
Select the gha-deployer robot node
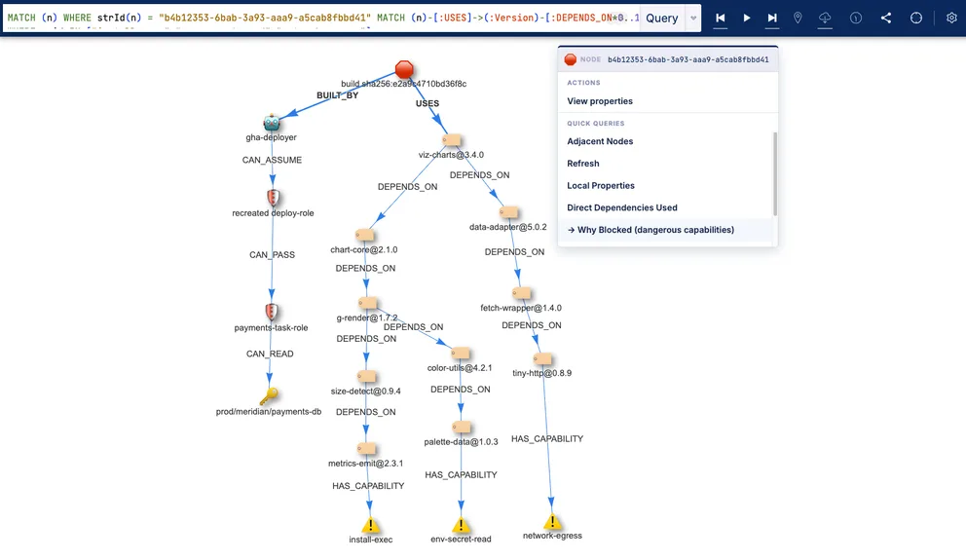(x=271, y=123)
